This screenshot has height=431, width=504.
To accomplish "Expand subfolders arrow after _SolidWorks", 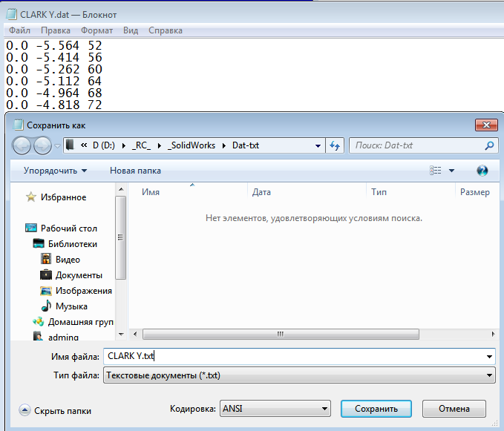I will (224, 145).
